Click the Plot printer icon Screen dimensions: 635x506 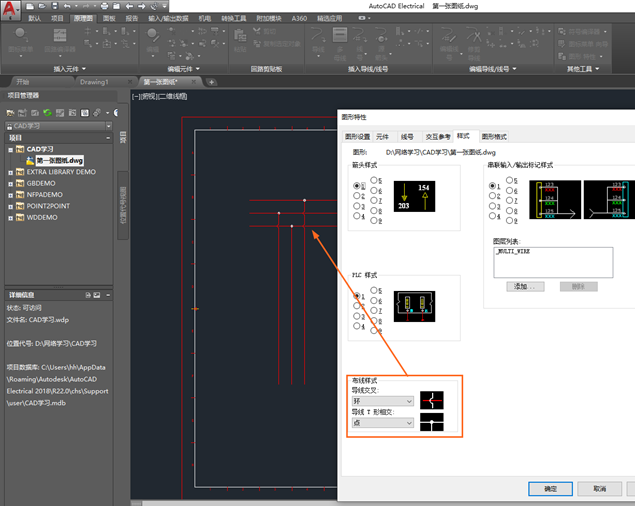pyautogui.click(x=104, y=6)
